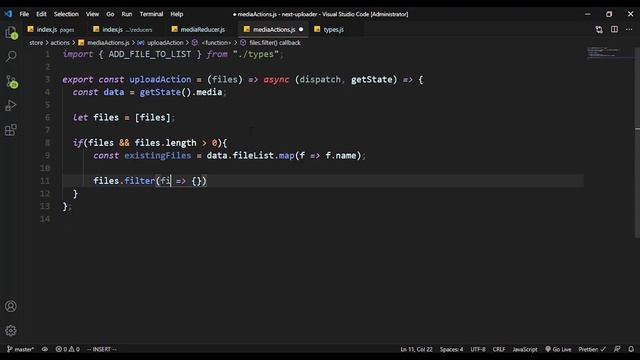
Task: Open the Help menu
Action: click(177, 14)
